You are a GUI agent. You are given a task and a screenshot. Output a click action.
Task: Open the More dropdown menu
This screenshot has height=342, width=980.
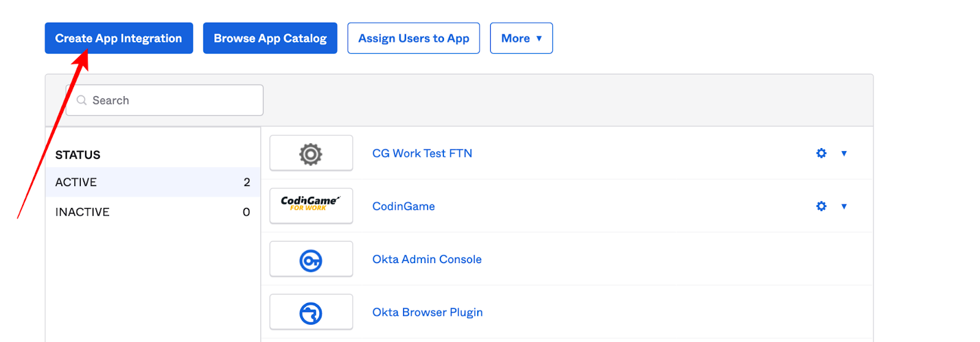point(521,39)
